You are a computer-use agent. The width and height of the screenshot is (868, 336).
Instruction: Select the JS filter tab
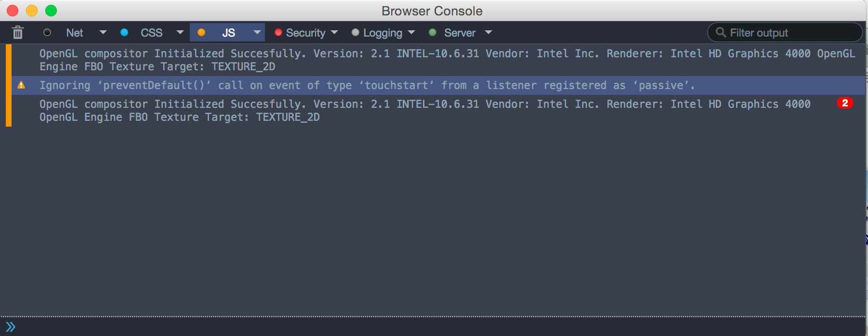coord(228,33)
